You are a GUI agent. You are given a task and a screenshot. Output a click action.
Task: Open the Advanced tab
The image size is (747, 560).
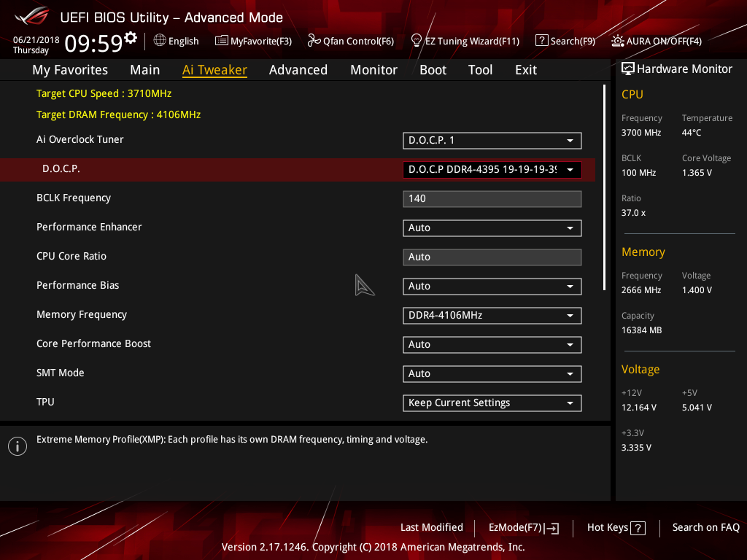point(298,70)
